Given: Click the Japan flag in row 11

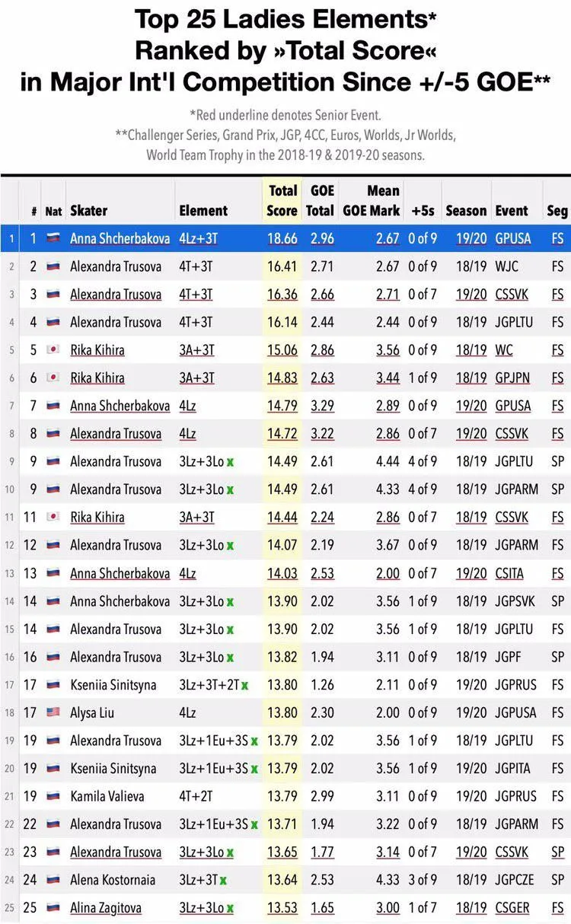Looking at the screenshot, I should tap(53, 518).
